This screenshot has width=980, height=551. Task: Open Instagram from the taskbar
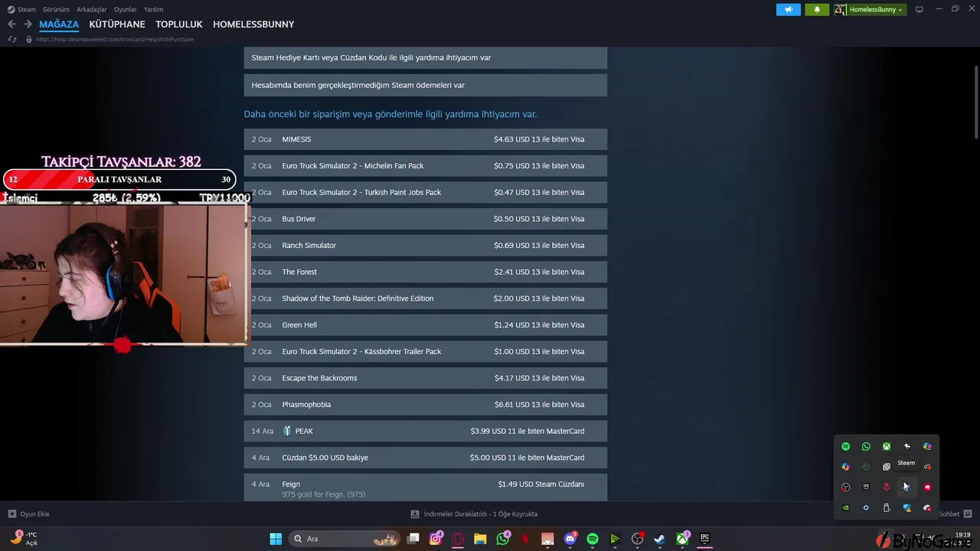click(x=436, y=539)
